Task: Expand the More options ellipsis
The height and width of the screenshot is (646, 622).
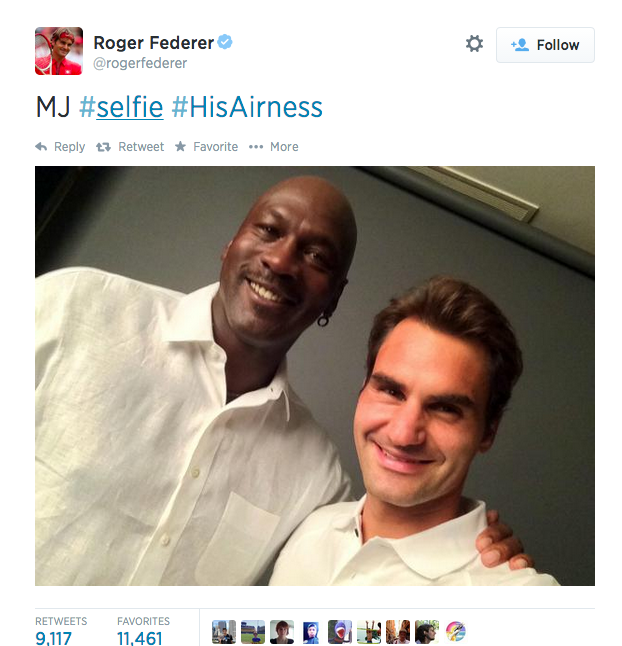Action: pyautogui.click(x=256, y=147)
